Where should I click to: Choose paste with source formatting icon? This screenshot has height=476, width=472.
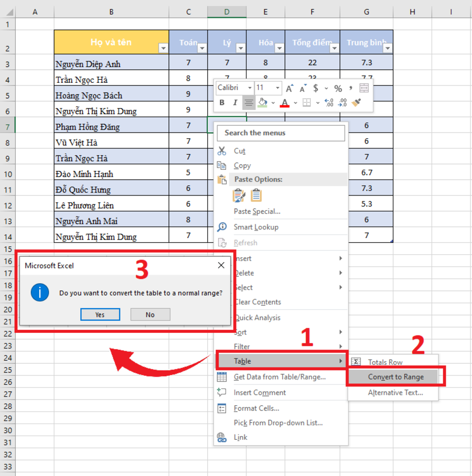[239, 196]
